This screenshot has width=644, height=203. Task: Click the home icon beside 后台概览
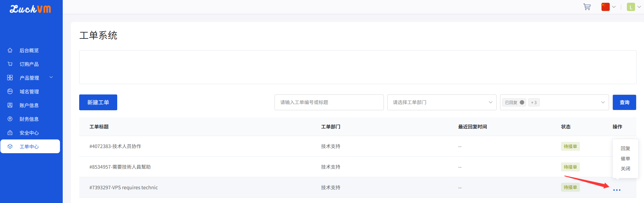[10, 50]
